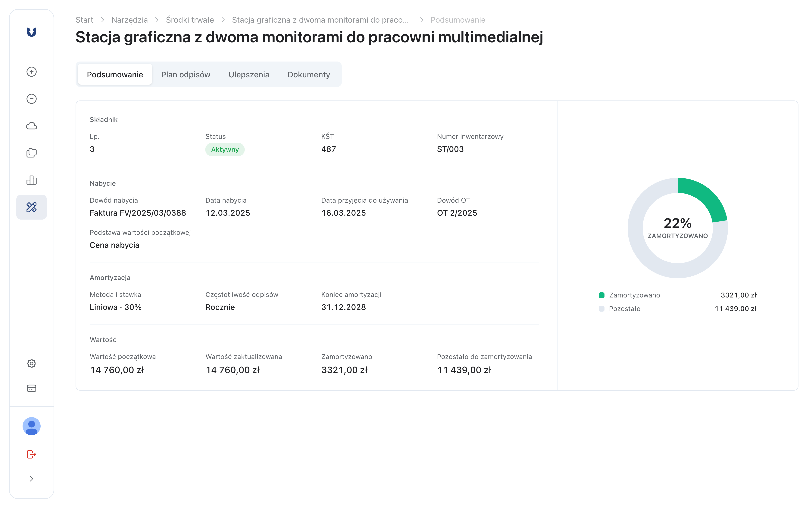Click the Aktywny status badge
Viewport: 812px width, 508px height.
point(225,150)
